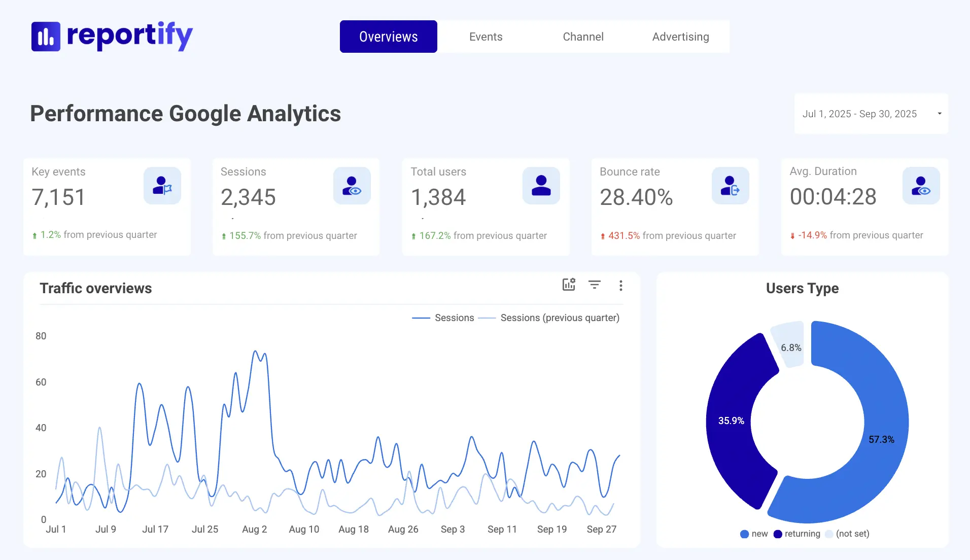Screen dimensions: 970x560
Task: Select the Channel navigation item
Action: [x=583, y=36]
